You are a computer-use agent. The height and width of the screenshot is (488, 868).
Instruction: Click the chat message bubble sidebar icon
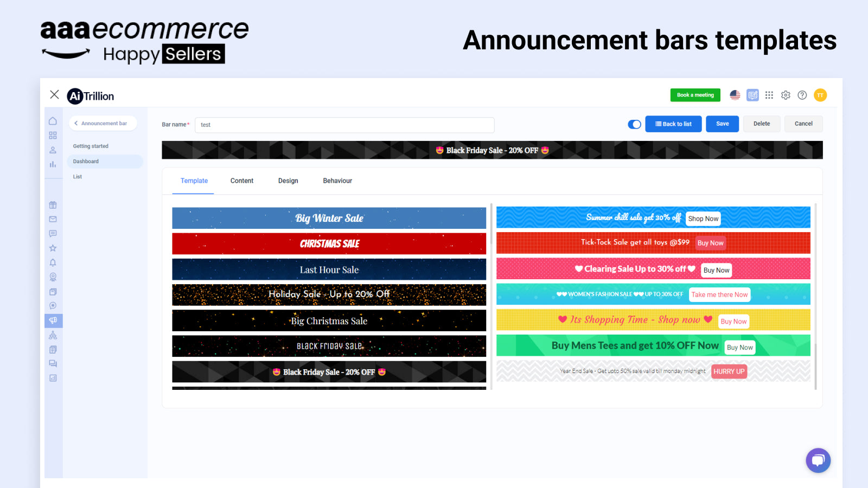click(53, 234)
